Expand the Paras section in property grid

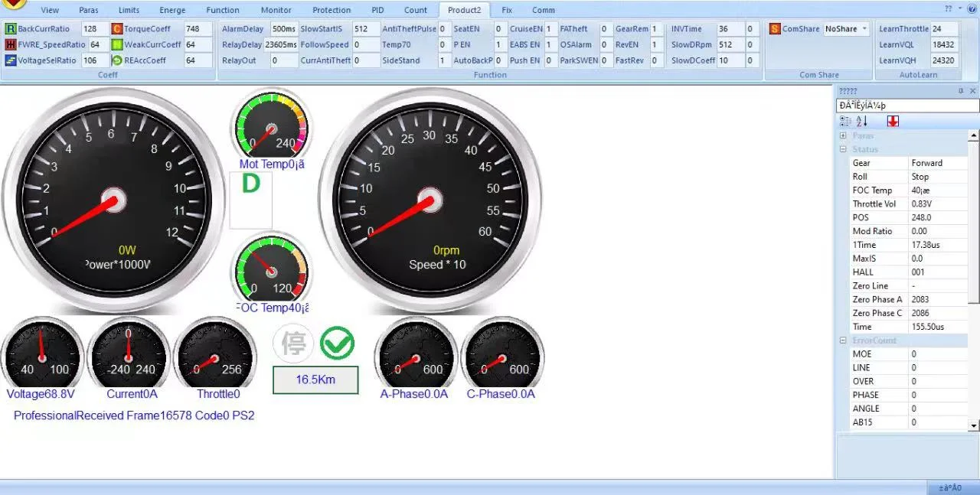coord(843,135)
